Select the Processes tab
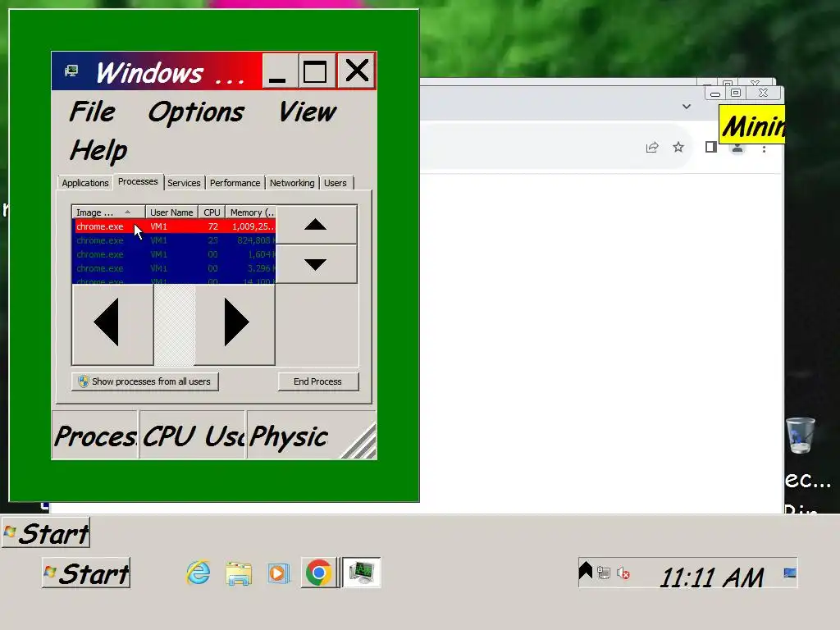 [x=138, y=181]
